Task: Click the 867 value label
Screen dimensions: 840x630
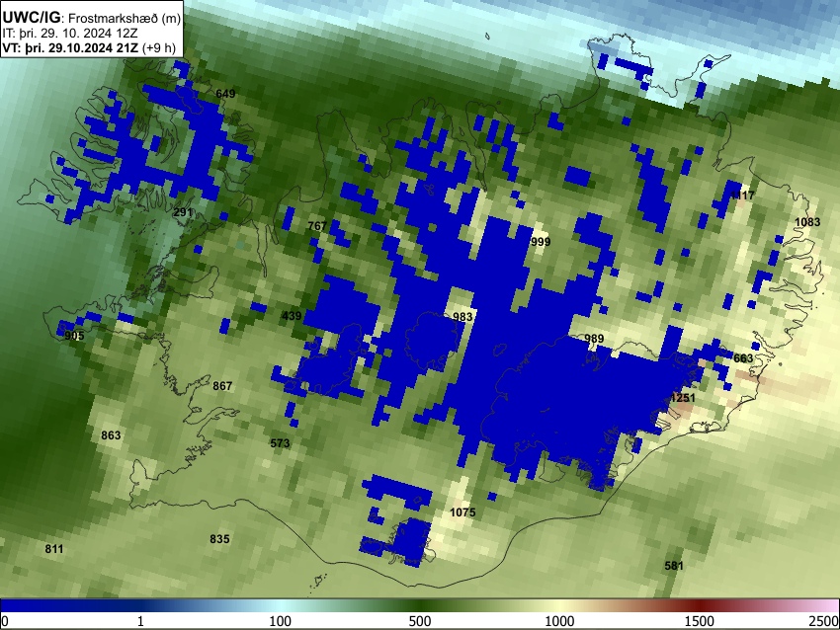Action: click(223, 386)
